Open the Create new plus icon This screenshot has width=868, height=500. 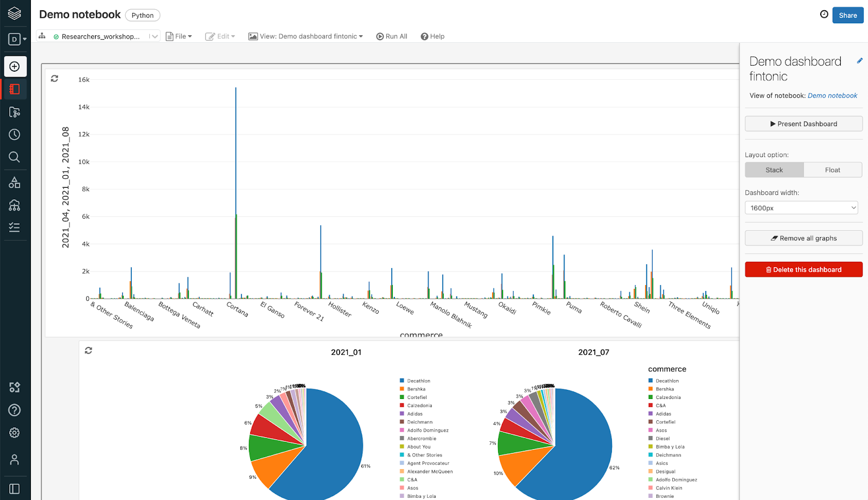coord(15,66)
